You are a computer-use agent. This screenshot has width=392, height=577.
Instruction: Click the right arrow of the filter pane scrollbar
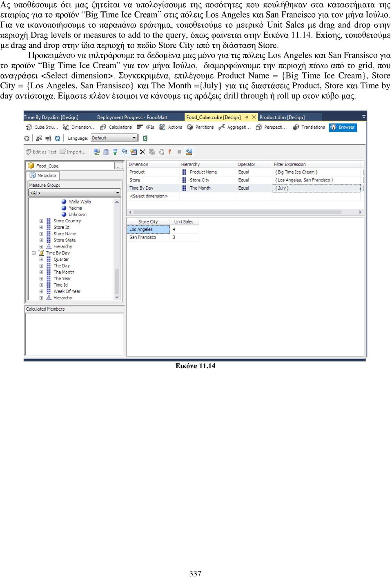pos(361,212)
